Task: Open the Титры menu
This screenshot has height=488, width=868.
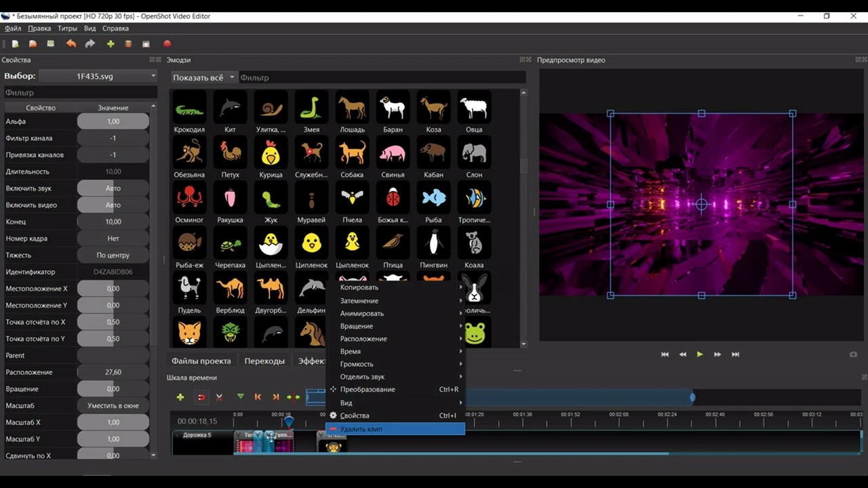Action: [x=67, y=28]
